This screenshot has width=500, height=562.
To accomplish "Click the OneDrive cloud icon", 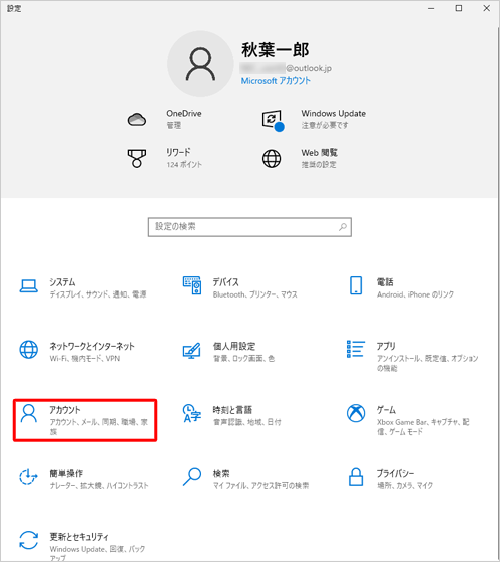I will [137, 119].
